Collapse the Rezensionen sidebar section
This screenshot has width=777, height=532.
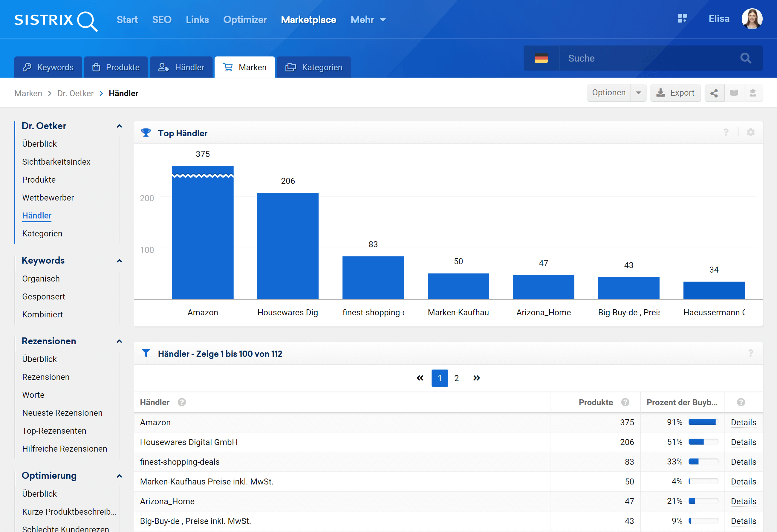[119, 341]
